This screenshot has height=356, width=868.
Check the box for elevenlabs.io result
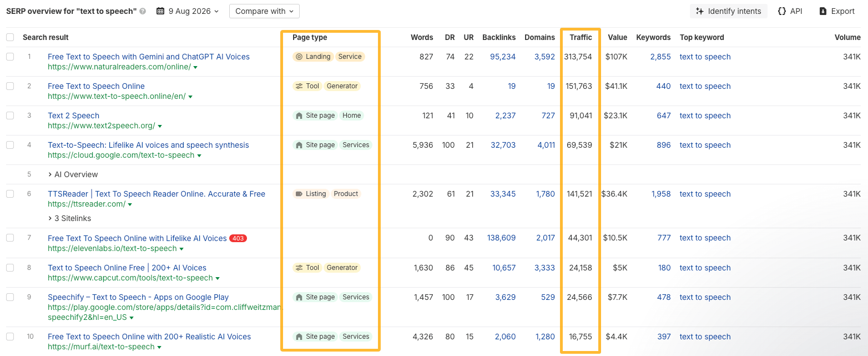point(10,238)
